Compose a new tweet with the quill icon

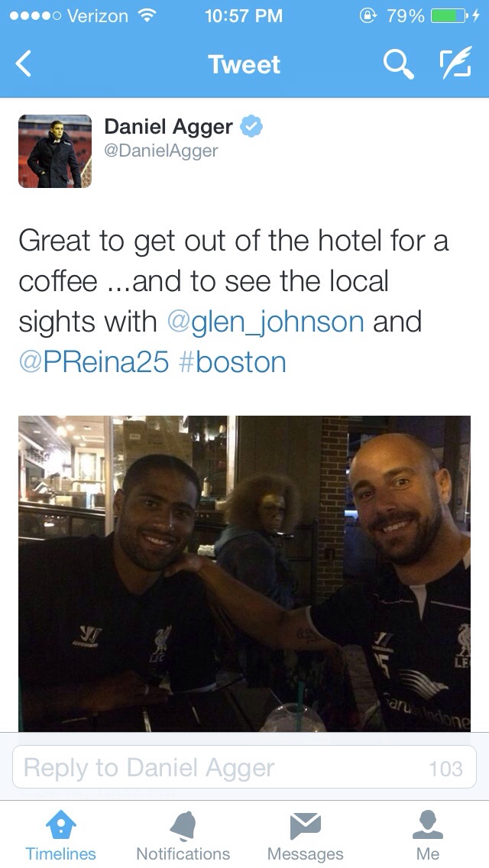tap(456, 62)
